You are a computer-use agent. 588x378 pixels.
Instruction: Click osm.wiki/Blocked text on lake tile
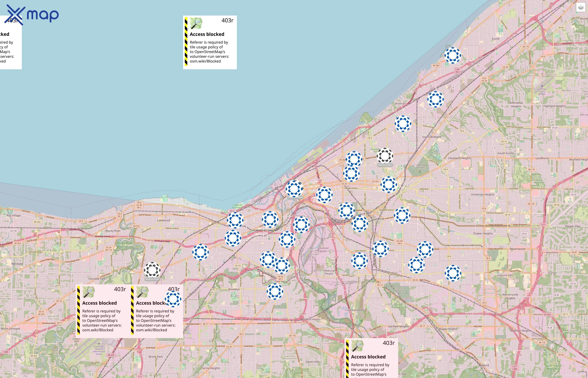205,61
